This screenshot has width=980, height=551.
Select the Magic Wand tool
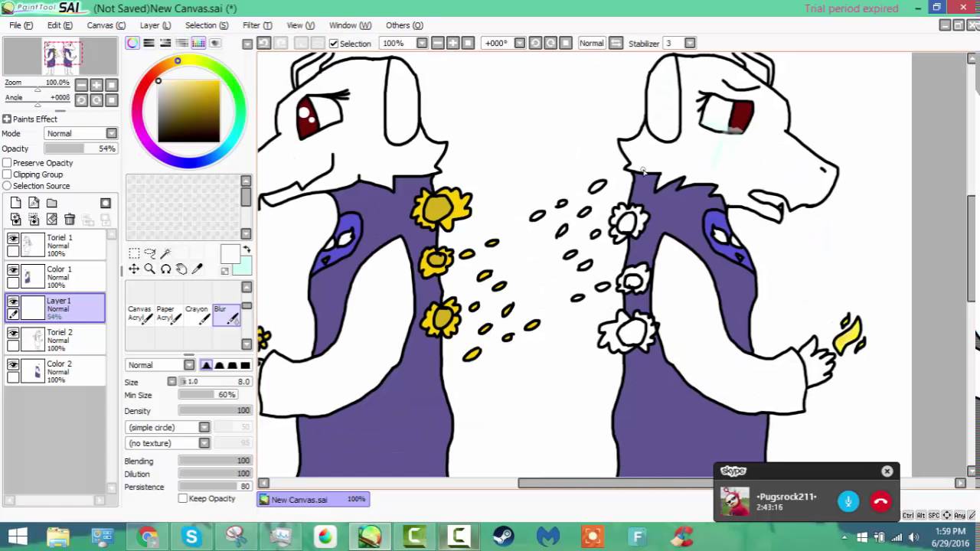pos(166,253)
